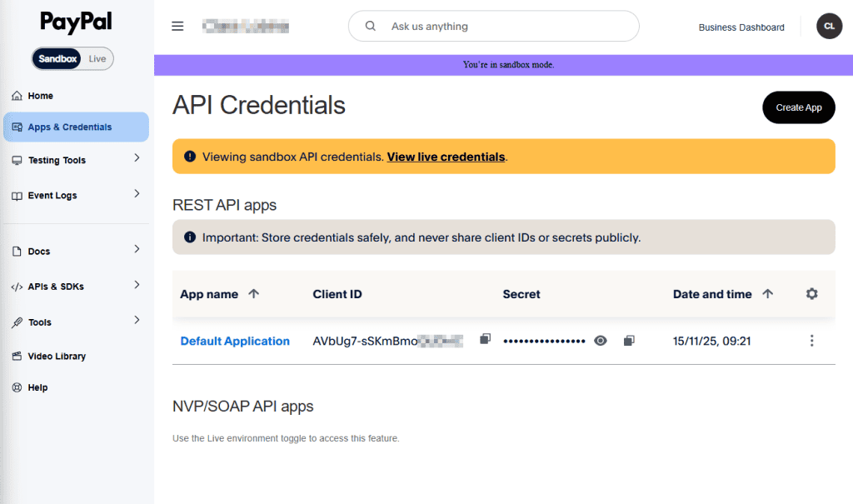This screenshot has height=504, width=853.
Task: Copy the Client ID to clipboard
Action: tap(485, 340)
